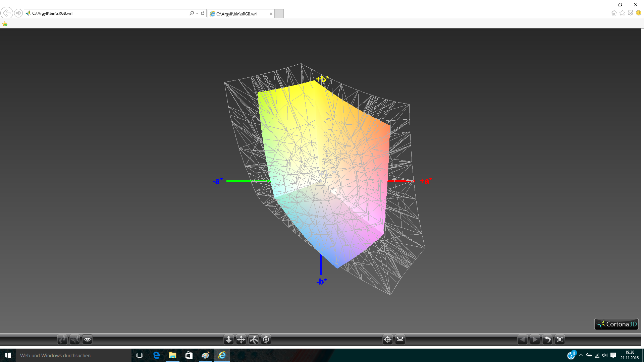Fit the scene to window

point(560,340)
